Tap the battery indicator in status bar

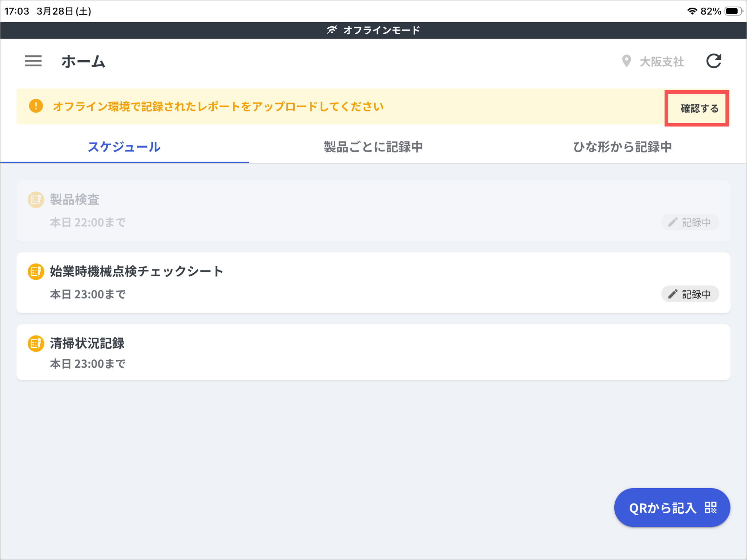click(733, 11)
